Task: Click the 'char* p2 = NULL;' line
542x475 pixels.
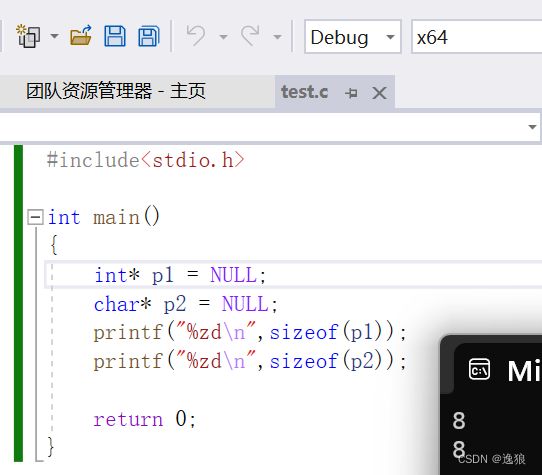Action: (186, 304)
